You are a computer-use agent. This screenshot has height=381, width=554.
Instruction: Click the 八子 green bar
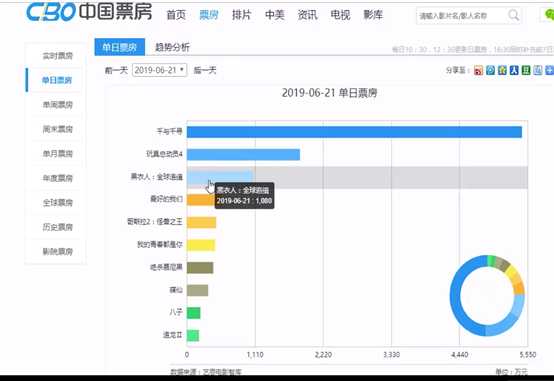coord(194,313)
